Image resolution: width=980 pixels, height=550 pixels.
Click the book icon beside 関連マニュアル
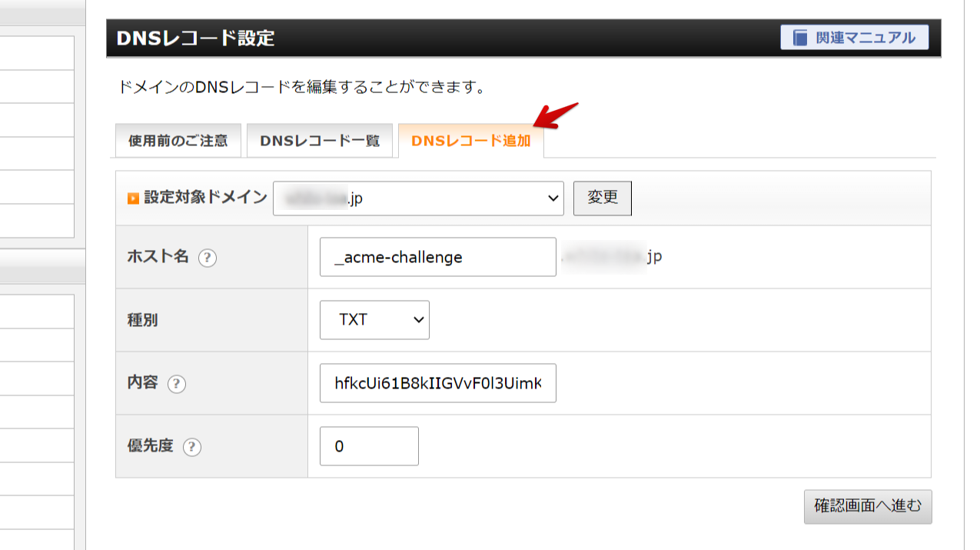(801, 38)
